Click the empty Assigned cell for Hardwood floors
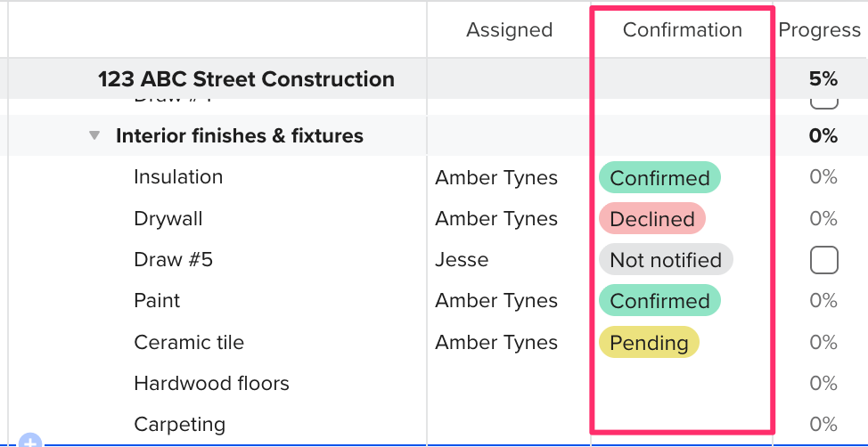Screen dimensions: 868x447 (x=508, y=384)
